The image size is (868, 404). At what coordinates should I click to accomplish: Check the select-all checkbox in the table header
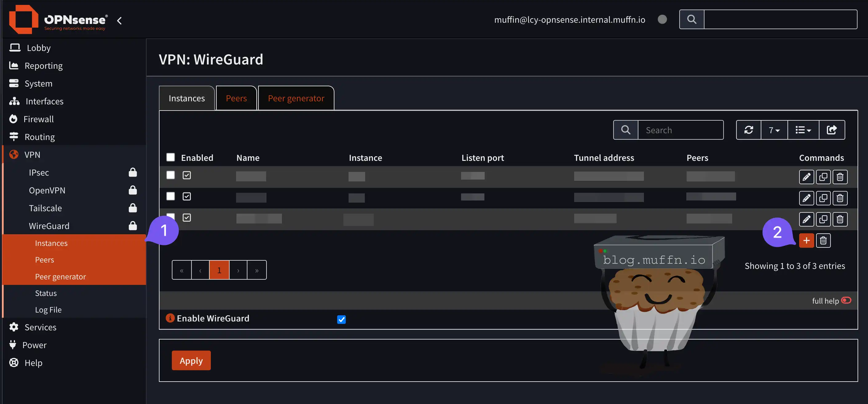(171, 157)
